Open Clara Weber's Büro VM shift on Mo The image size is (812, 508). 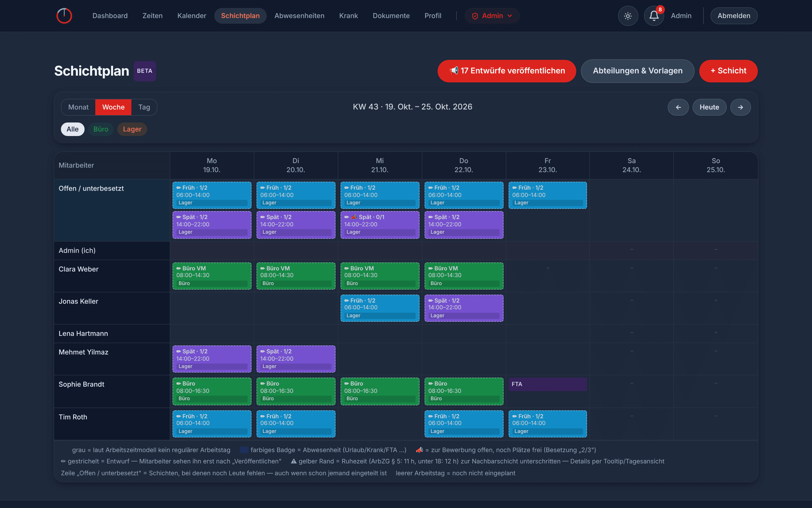point(212,276)
